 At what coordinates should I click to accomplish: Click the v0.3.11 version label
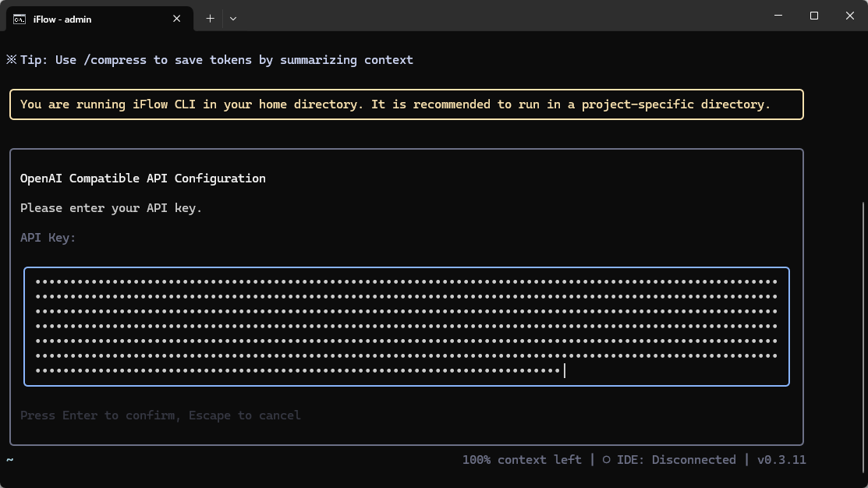tap(781, 460)
